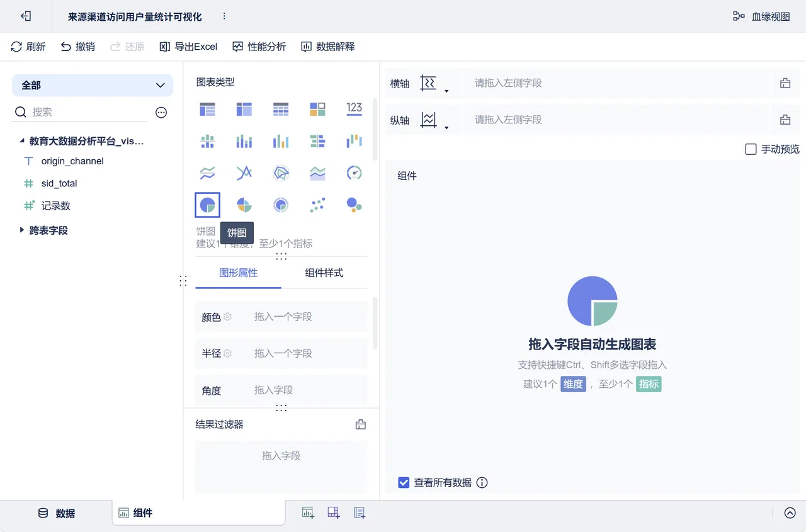
Task: Switch to the 数据 bottom tab
Action: pyautogui.click(x=57, y=513)
